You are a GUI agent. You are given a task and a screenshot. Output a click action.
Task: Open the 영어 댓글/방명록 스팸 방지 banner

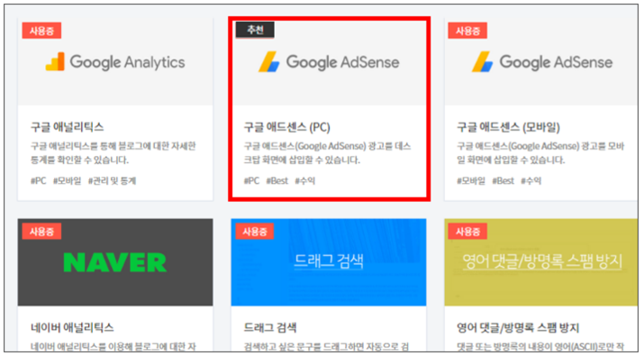coord(541,262)
